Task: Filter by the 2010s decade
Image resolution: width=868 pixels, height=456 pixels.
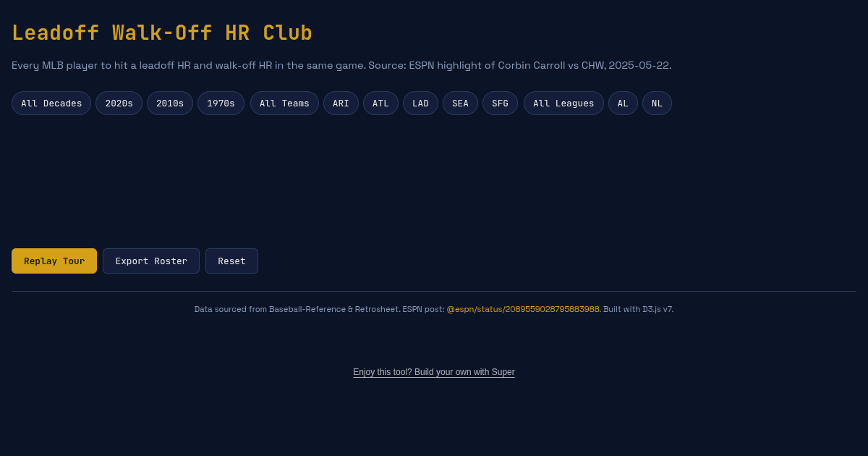Action: 170,104
